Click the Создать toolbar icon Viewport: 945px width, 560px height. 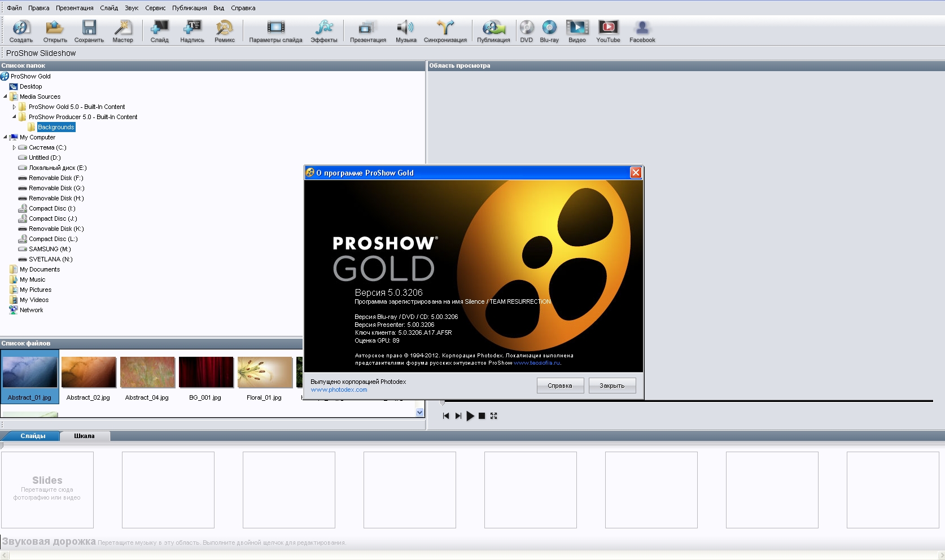(21, 31)
